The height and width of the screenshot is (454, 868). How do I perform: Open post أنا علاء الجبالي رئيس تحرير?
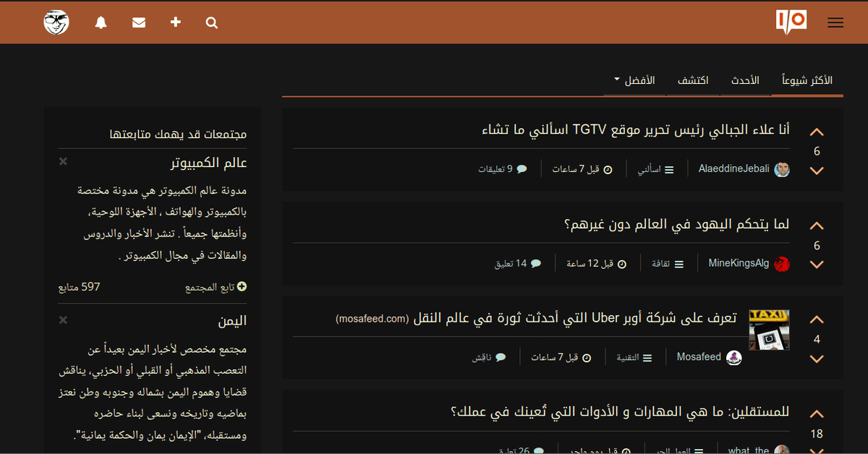coord(636,130)
